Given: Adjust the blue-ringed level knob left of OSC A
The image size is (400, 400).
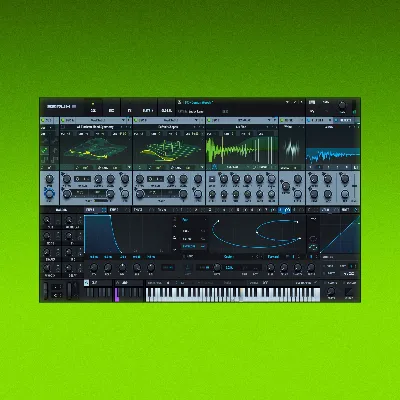Looking at the screenshot, I should click(x=49, y=193).
